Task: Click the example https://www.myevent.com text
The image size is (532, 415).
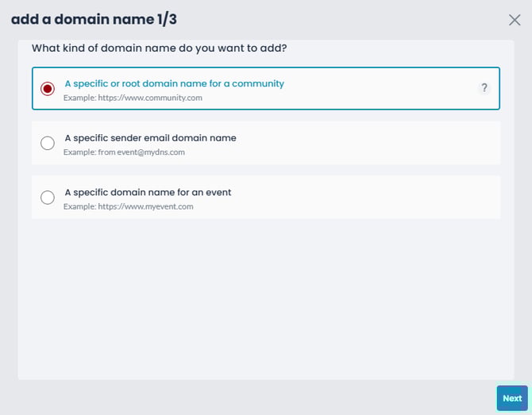Action: point(129,206)
